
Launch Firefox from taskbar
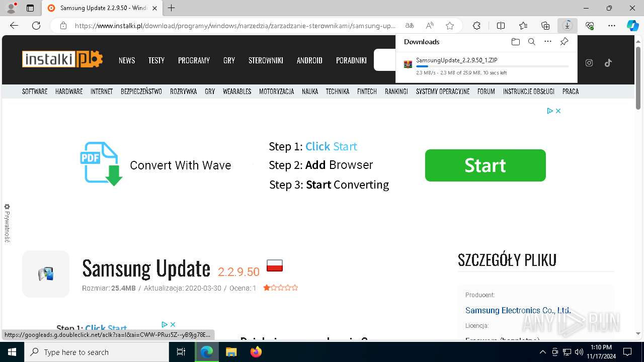click(x=256, y=352)
